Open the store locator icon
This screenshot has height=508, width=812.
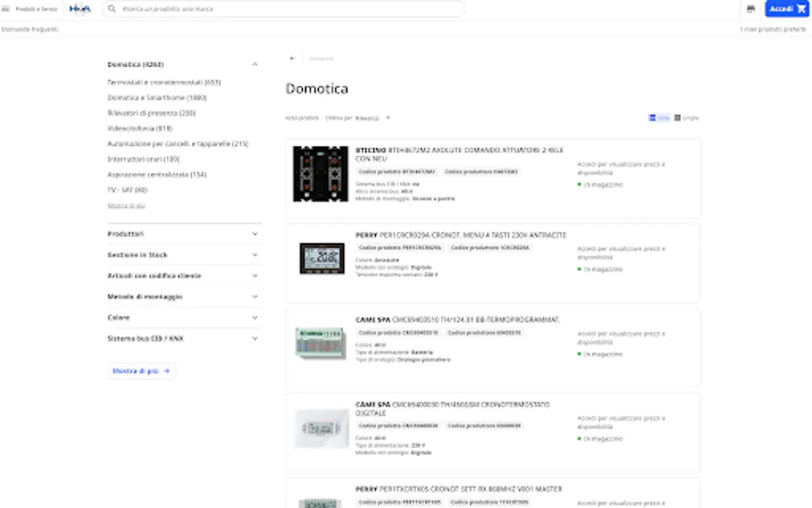pyautogui.click(x=751, y=9)
